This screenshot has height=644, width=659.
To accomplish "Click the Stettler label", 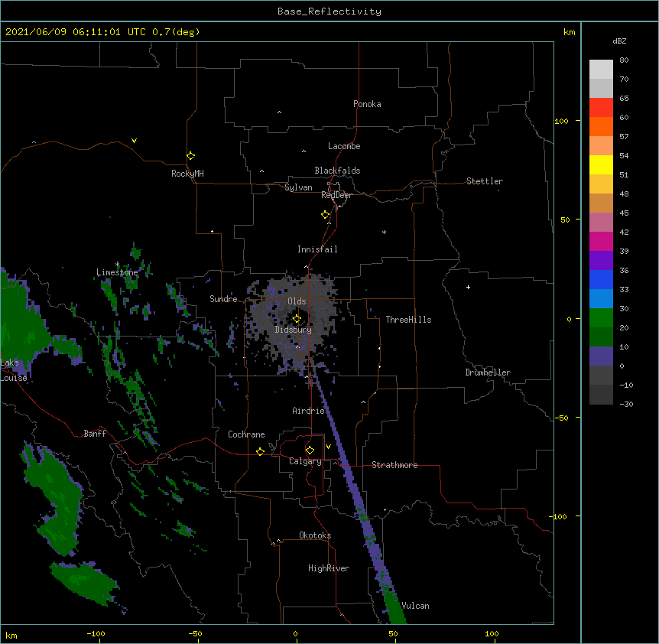I will 485,181.
